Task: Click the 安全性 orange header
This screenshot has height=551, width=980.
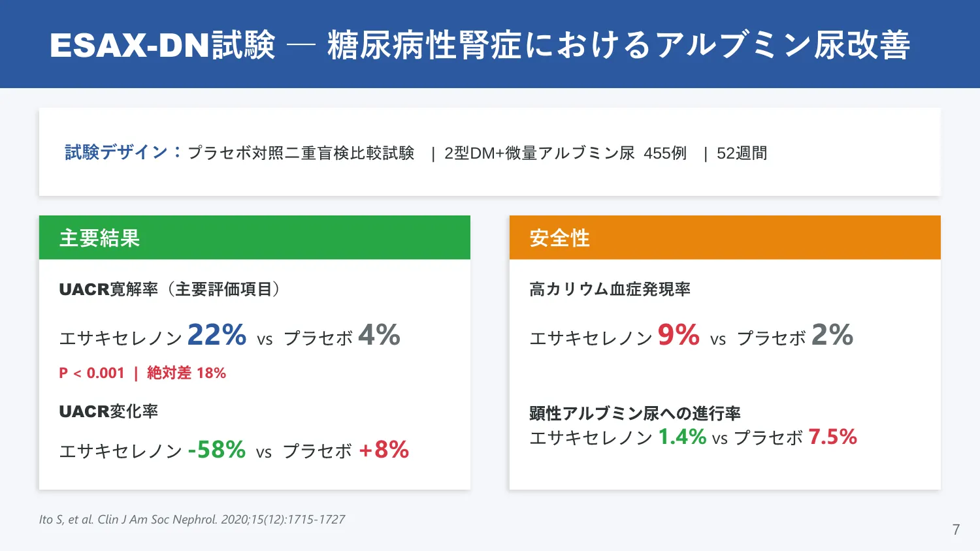Action: click(725, 238)
